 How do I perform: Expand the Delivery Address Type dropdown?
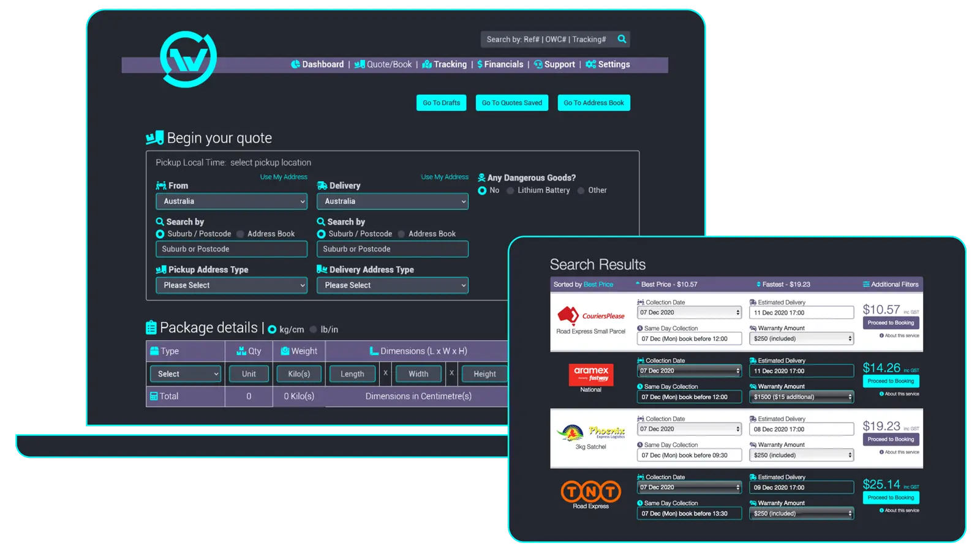point(393,285)
